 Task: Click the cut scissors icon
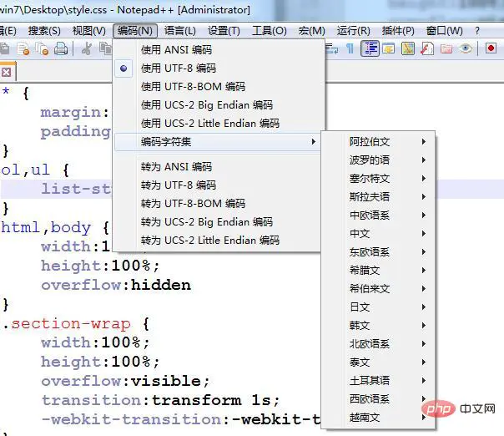pyautogui.click(x=85, y=49)
